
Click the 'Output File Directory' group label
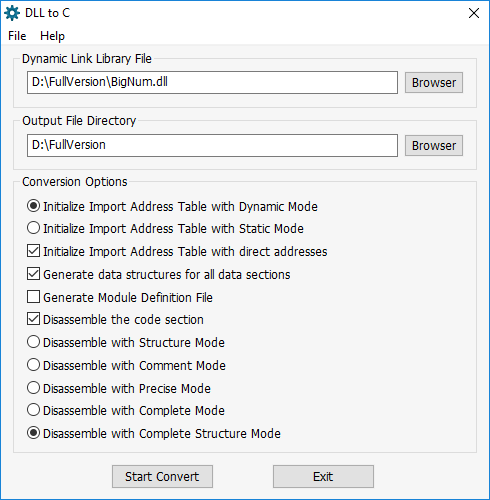pos(79,121)
